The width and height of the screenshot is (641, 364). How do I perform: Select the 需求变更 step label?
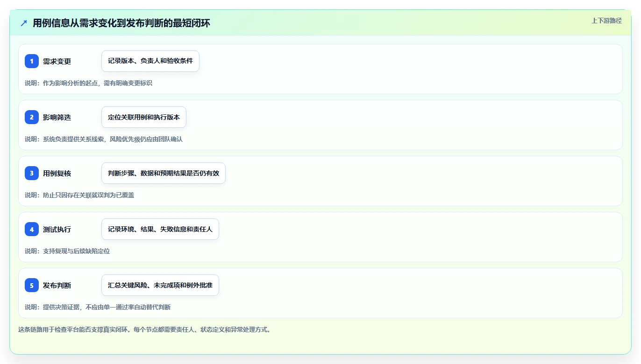[x=57, y=61]
